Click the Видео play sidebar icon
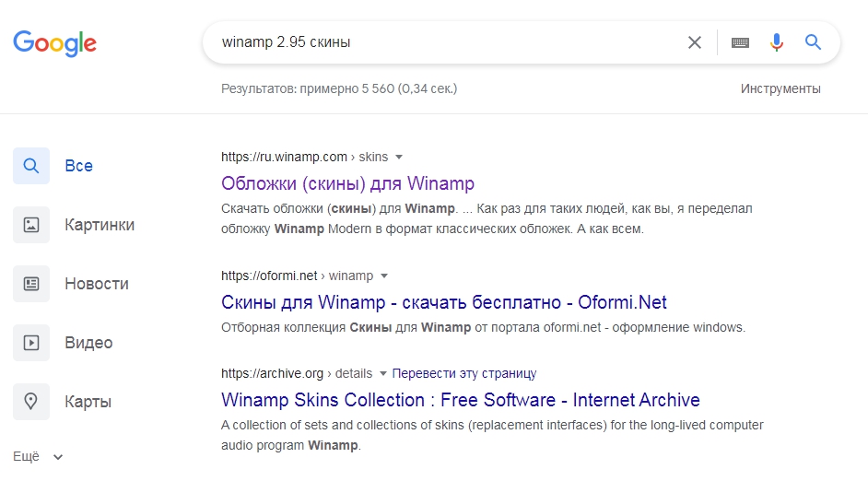Screen dimensions: 868x481 click(x=31, y=343)
